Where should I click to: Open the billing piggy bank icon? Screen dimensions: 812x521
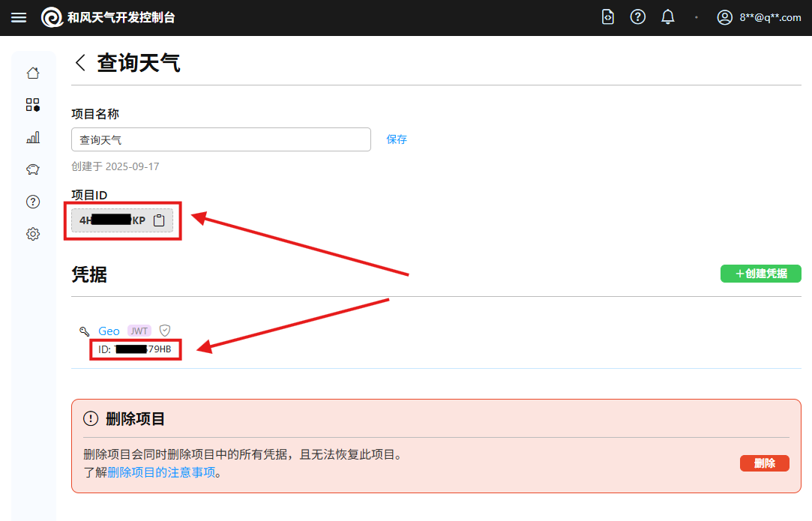click(x=33, y=169)
